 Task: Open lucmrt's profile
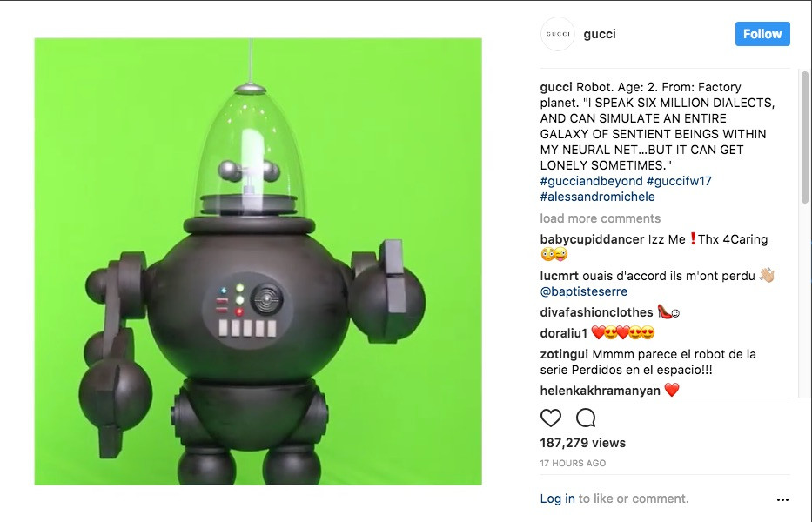(x=560, y=276)
